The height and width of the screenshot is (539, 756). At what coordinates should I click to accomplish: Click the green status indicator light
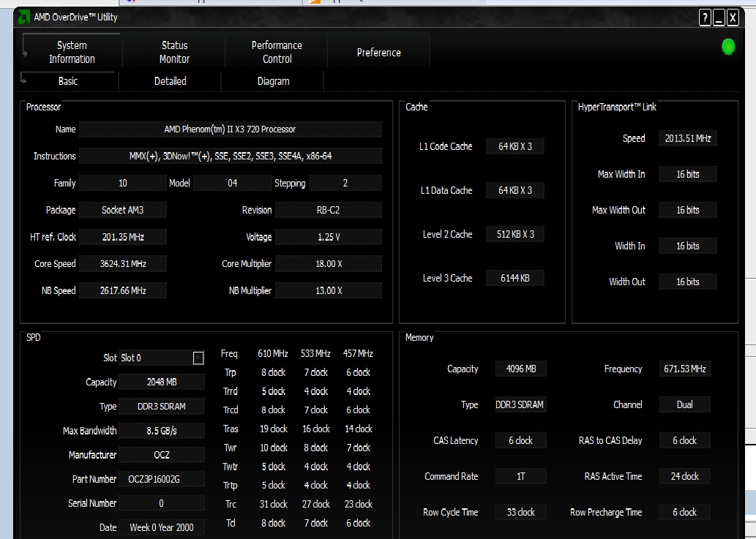[x=728, y=47]
